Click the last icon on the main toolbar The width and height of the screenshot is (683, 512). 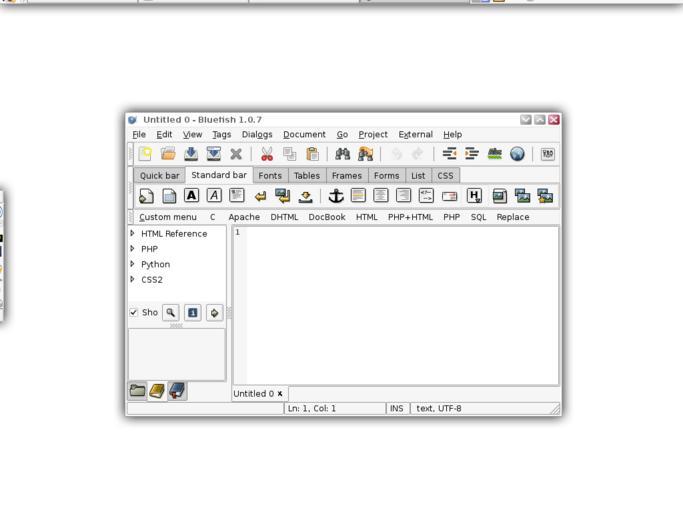coord(548,154)
